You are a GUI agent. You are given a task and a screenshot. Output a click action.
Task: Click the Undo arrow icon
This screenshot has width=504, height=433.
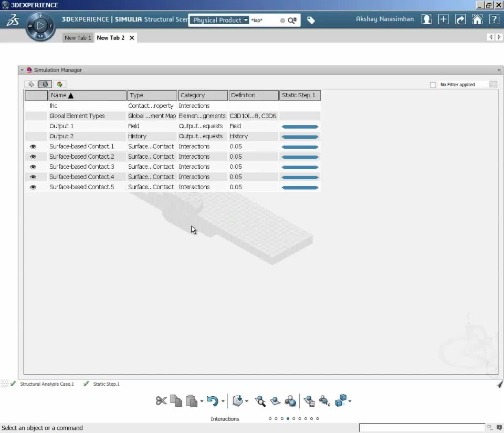213,401
